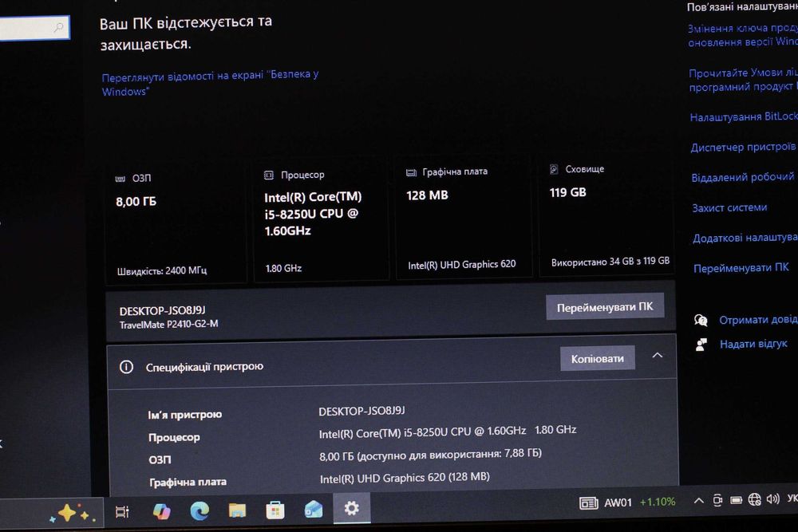Click the Графічна плата card icon
This screenshot has height=532, width=798.
click(411, 173)
